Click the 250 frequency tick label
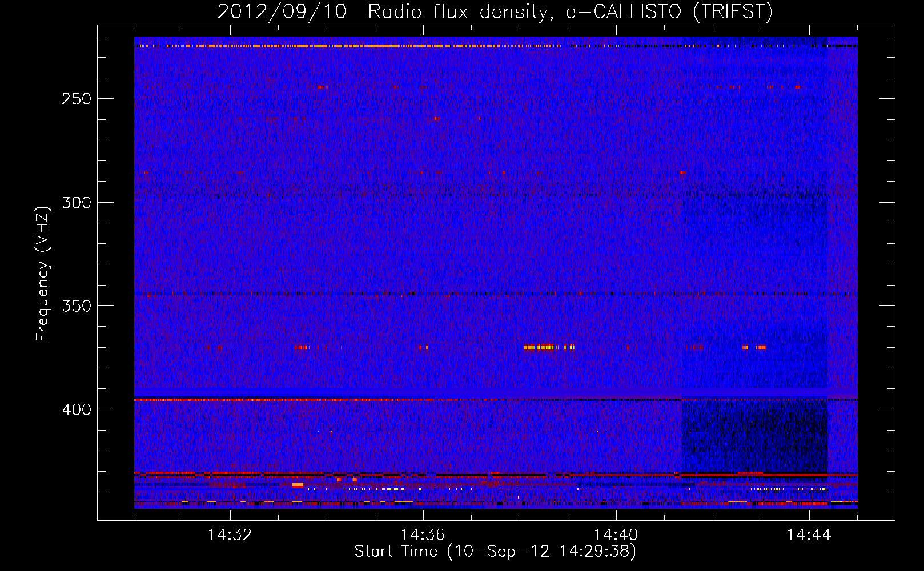 coord(77,99)
